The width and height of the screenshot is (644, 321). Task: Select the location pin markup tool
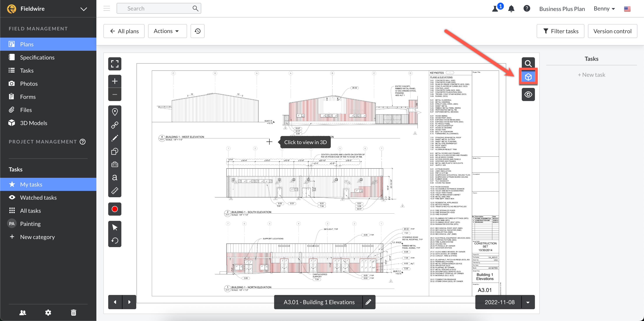click(115, 112)
